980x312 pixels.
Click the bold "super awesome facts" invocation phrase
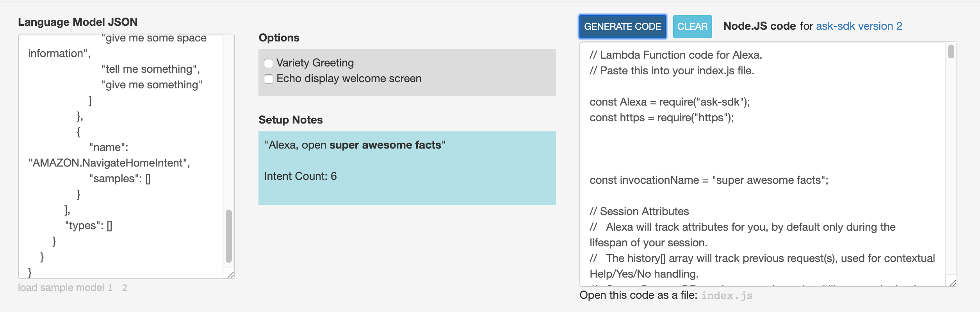pyautogui.click(x=385, y=145)
